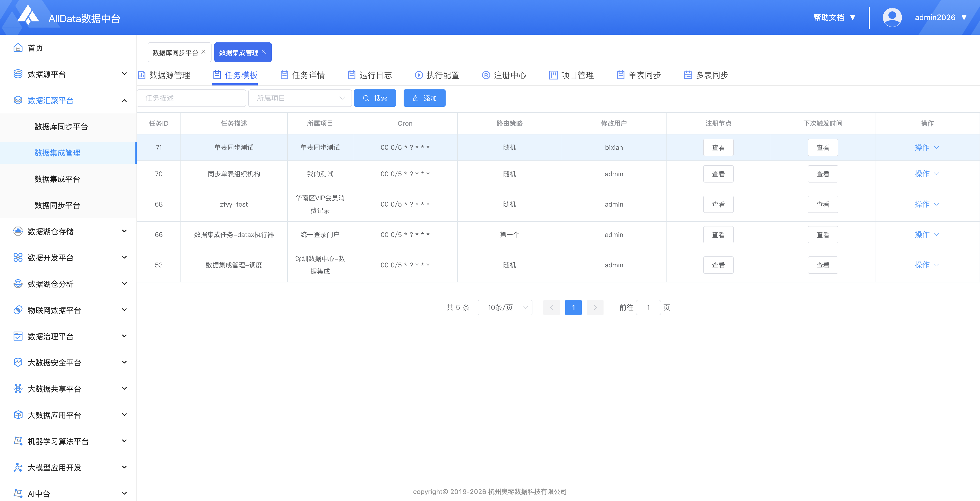Viewport: 980px width, 501px height.
Task: Click the 单表同步 tab icon
Action: pos(621,75)
